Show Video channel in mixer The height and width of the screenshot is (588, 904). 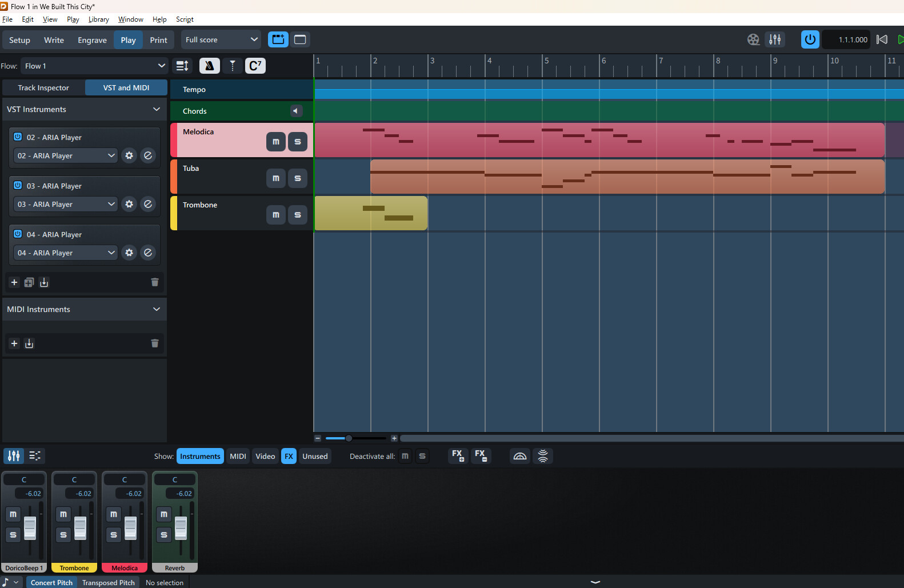pos(265,456)
